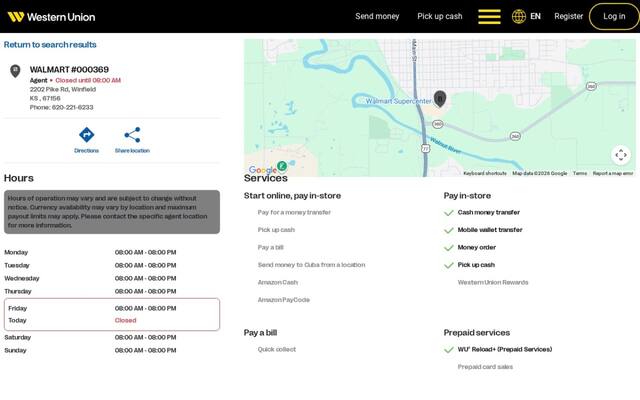Click Pick up cash under Start online

276,230
